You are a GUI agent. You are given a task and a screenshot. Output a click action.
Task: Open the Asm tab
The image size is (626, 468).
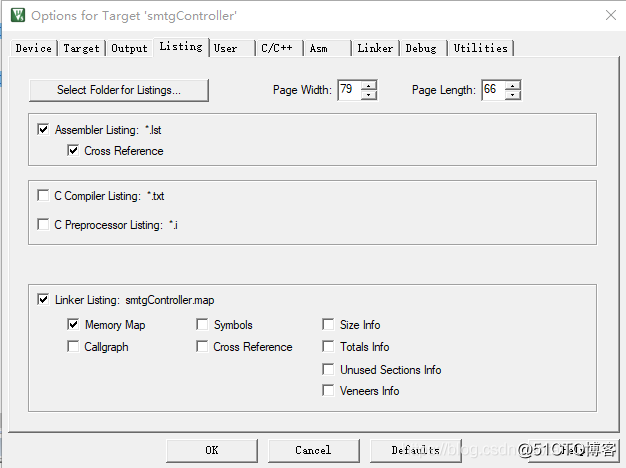328,48
